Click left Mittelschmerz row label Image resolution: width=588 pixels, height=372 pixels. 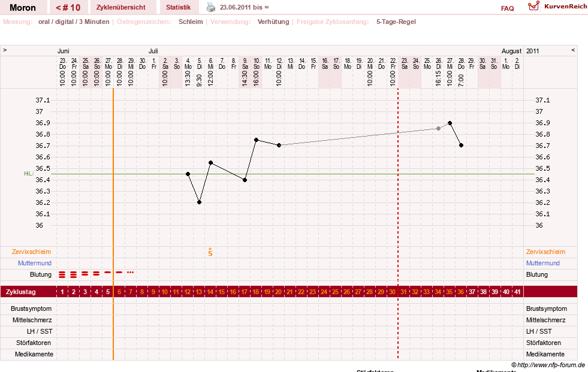click(32, 320)
